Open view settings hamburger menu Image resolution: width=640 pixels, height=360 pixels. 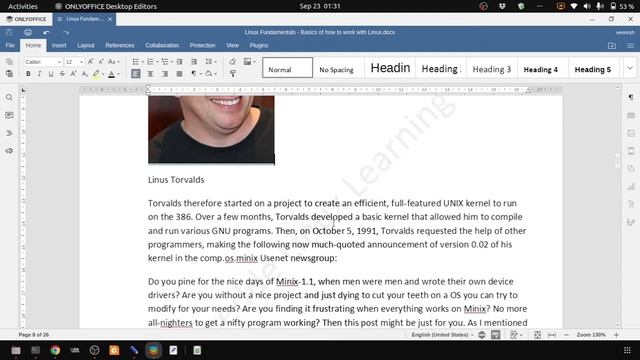[x=630, y=46]
